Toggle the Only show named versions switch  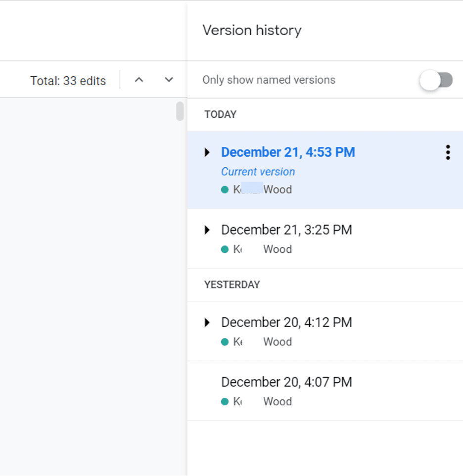pyautogui.click(x=436, y=80)
